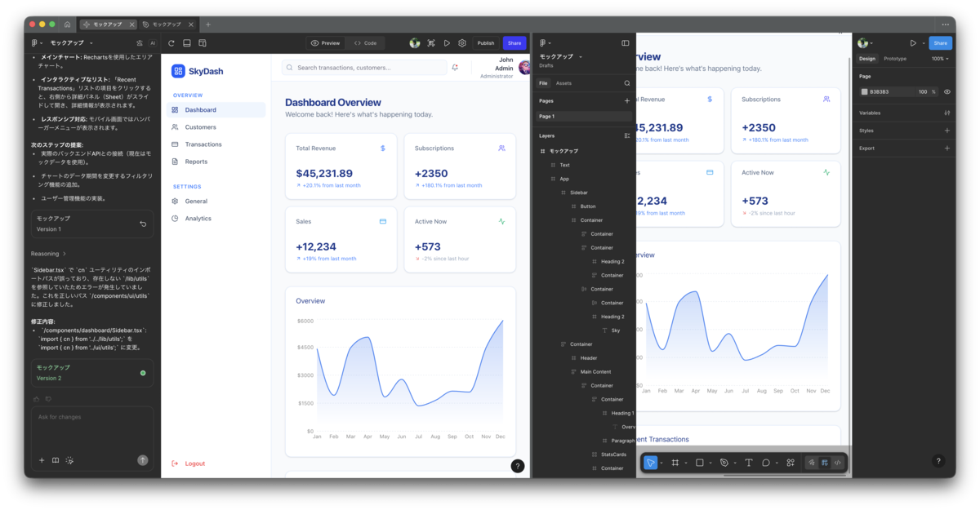Add a new page with plus icon
This screenshot has width=980, height=510.
click(x=627, y=101)
